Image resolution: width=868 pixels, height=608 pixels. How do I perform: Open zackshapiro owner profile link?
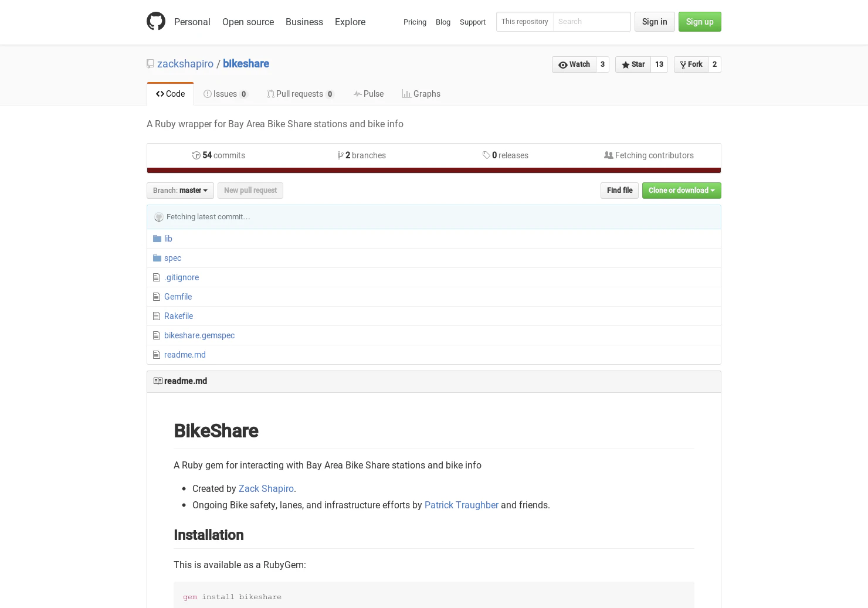pos(185,64)
